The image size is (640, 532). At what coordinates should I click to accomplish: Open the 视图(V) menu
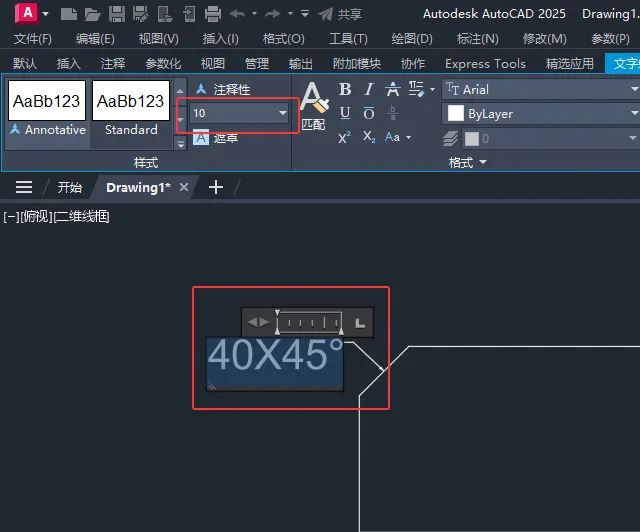[x=159, y=39]
